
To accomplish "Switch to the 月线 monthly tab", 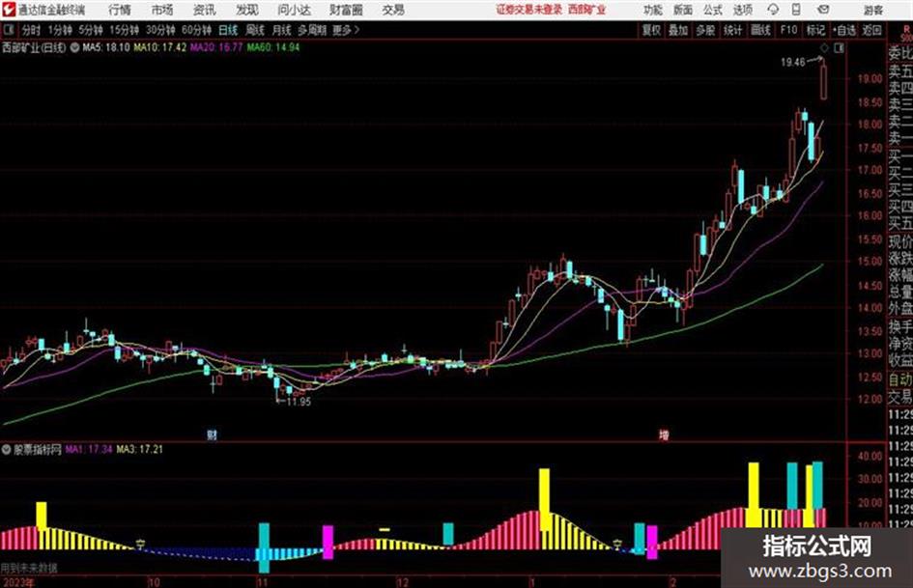I will pos(282,30).
